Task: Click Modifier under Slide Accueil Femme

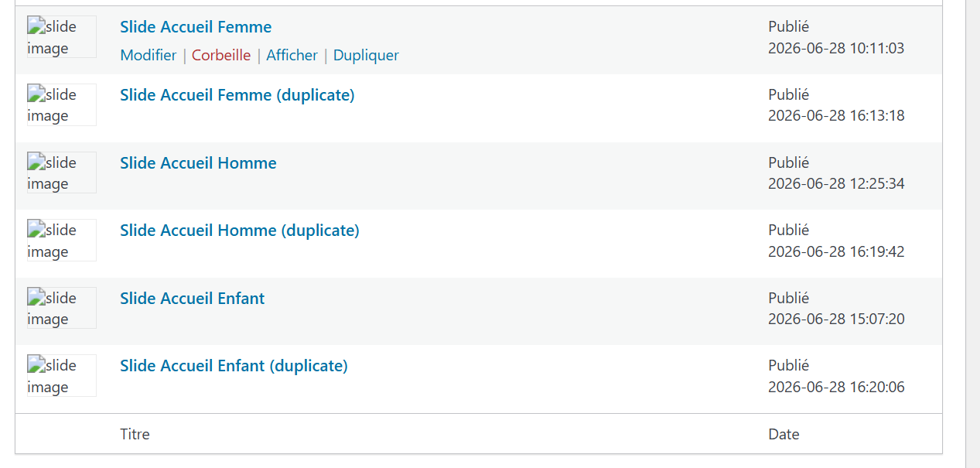Action: 149,56
